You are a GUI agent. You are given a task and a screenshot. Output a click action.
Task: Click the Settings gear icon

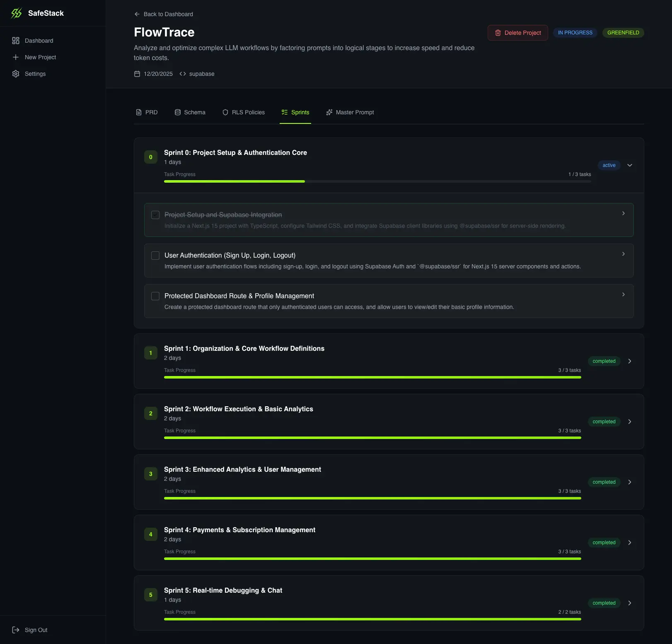tap(16, 74)
